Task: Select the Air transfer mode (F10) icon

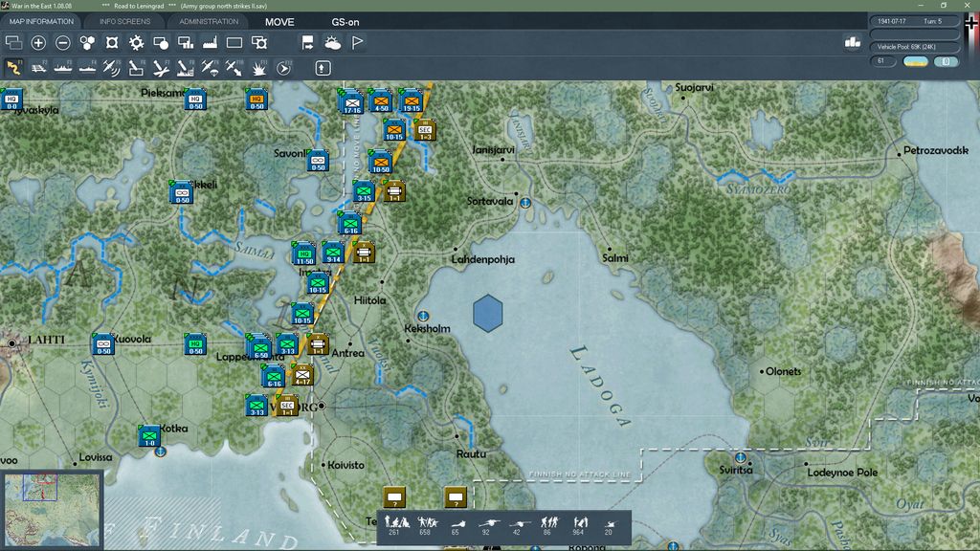Action: coord(234,68)
